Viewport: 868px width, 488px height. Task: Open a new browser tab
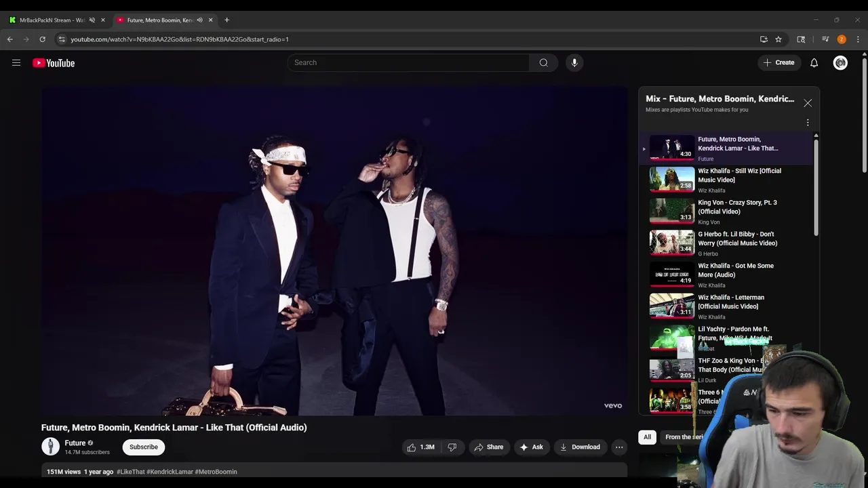[226, 20]
